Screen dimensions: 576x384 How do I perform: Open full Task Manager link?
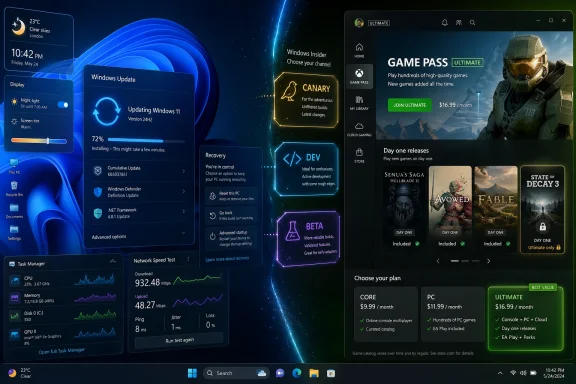[62, 351]
